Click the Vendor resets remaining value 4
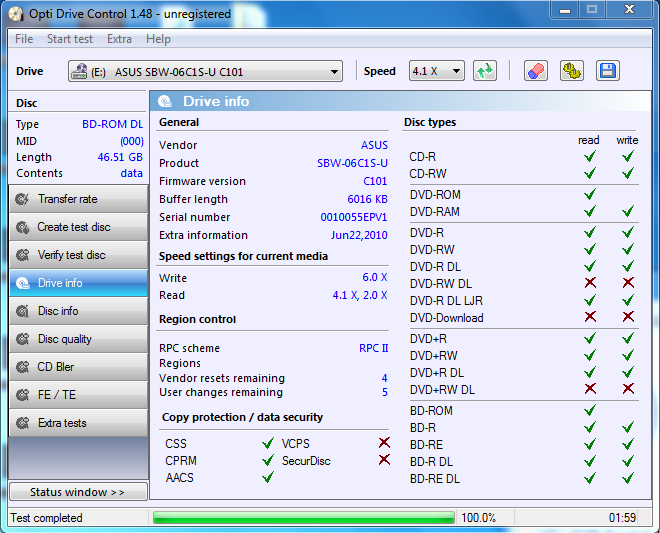The height and width of the screenshot is (533, 660). pos(384,378)
